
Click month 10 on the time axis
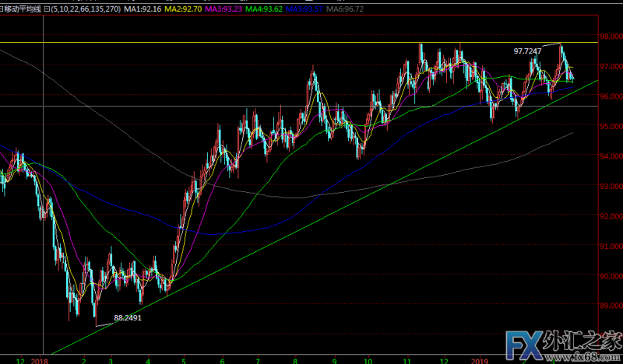(x=367, y=360)
